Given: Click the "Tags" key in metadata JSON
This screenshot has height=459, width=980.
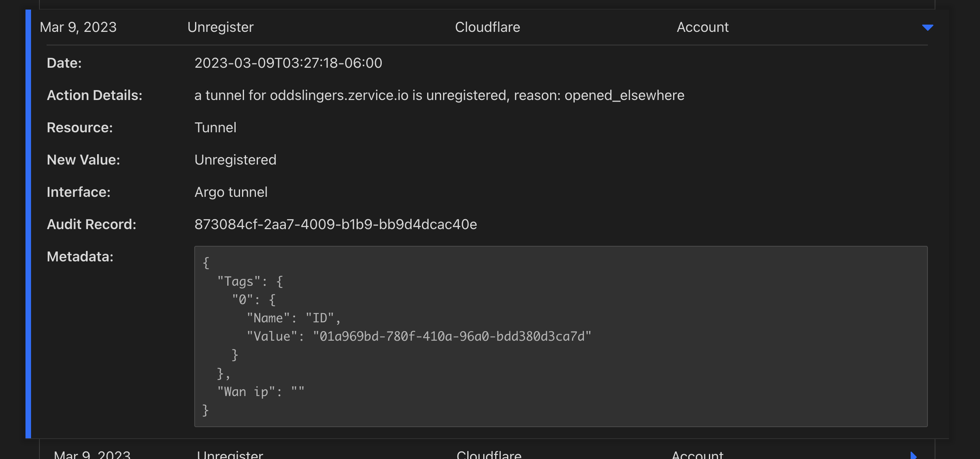Looking at the screenshot, I should tap(239, 282).
